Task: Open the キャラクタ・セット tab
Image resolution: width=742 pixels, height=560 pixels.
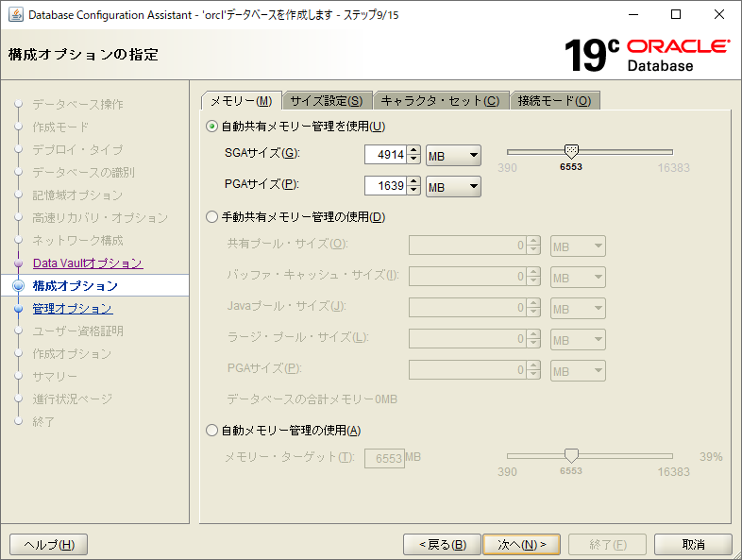Action: pyautogui.click(x=441, y=101)
